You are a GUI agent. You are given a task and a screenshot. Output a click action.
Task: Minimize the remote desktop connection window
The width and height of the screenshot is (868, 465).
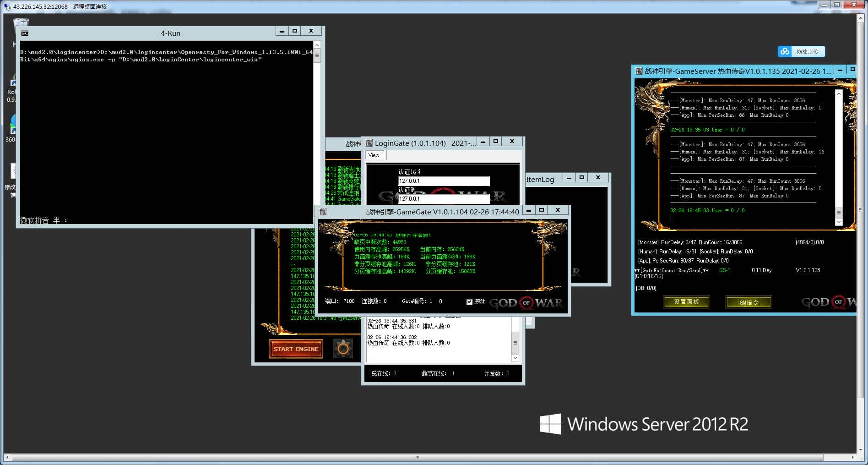[x=825, y=5]
